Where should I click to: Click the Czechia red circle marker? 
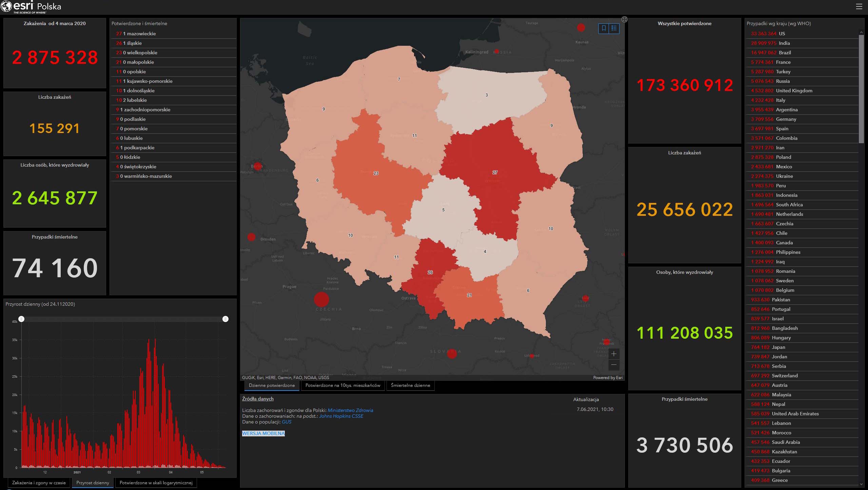click(321, 299)
